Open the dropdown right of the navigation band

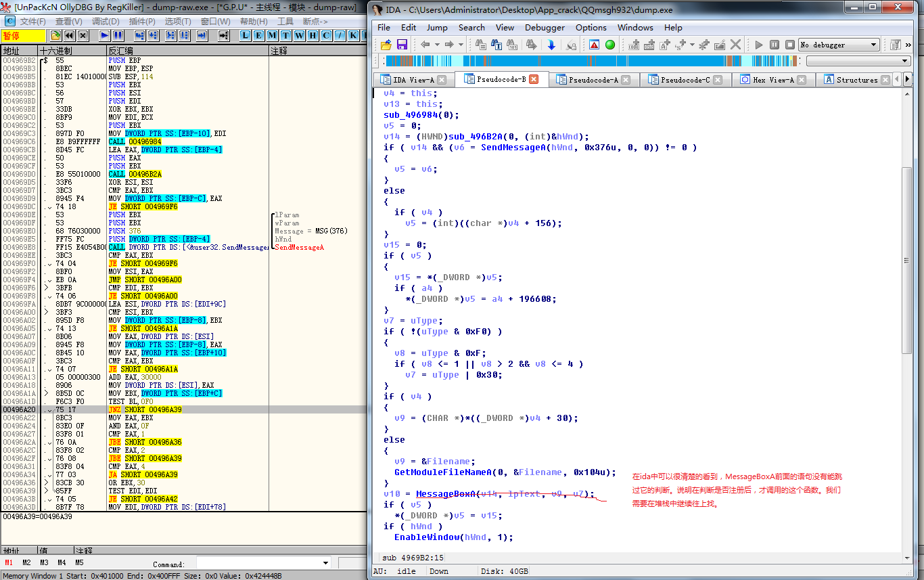pos(905,61)
